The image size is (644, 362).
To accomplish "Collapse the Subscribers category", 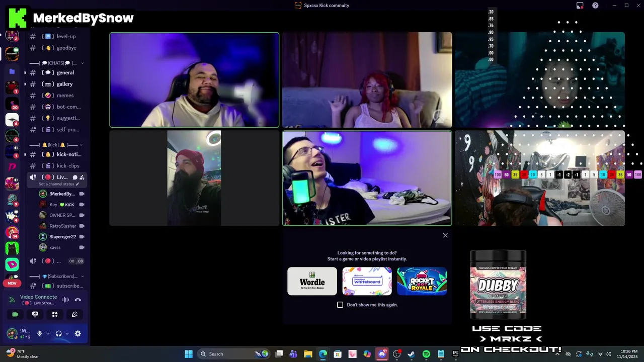I will [x=56, y=276].
